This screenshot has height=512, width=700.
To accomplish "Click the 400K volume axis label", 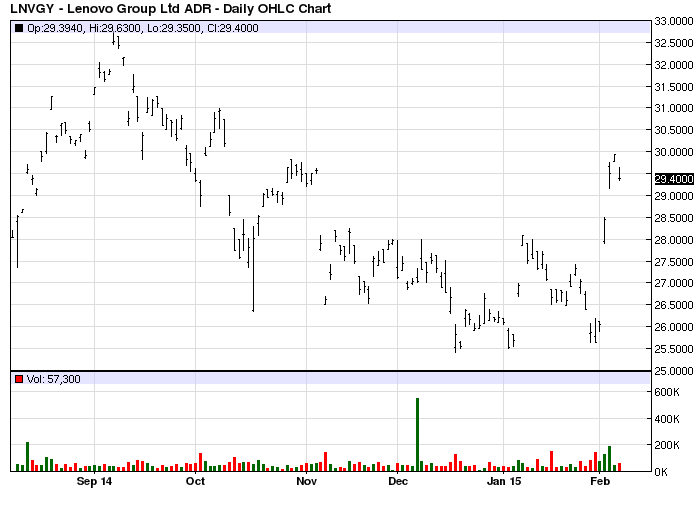I will (668, 419).
